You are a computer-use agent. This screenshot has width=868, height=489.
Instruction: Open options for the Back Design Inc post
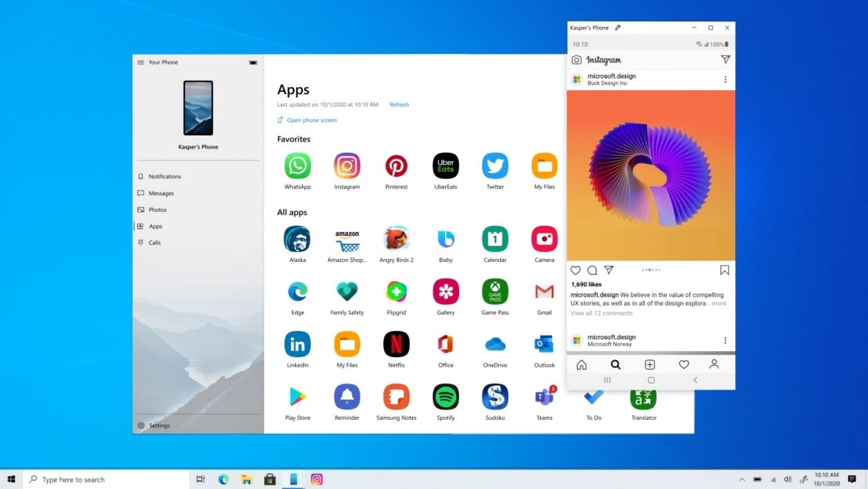click(x=725, y=79)
